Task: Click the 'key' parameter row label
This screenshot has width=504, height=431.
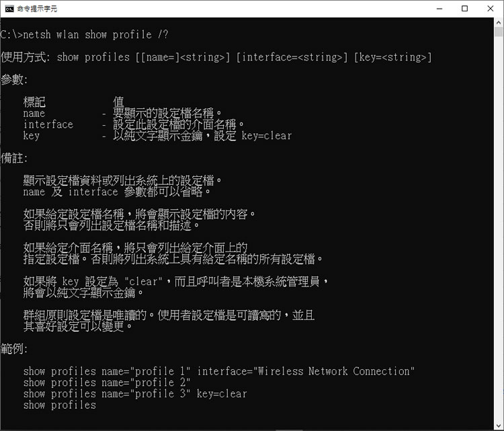Action: coord(32,136)
